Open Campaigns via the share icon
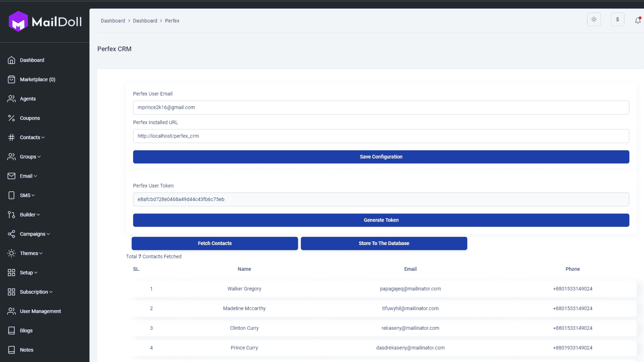 pos(11,234)
